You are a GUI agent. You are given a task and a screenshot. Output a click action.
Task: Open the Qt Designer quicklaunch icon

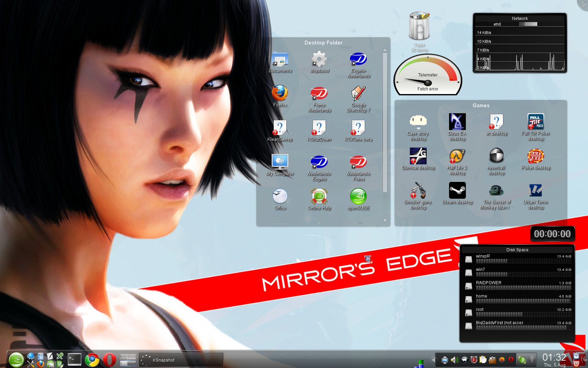60,364
